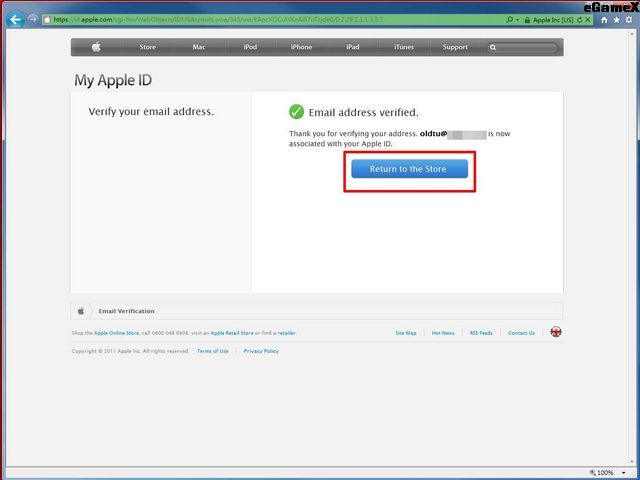
Task: Open the 100% zoom dropdown arrow
Action: point(624,473)
